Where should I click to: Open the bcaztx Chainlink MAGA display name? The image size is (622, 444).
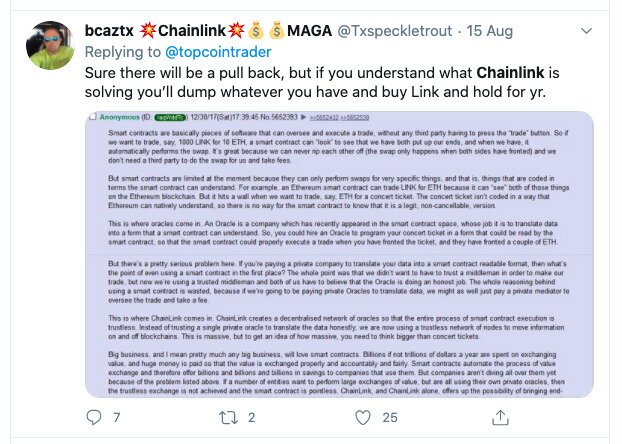coord(208,31)
